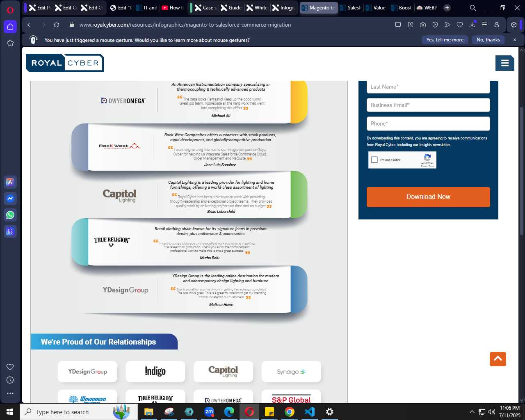Screen dimensions: 525x420
Task: Click the Royal Cyber logo
Action: click(x=65, y=63)
